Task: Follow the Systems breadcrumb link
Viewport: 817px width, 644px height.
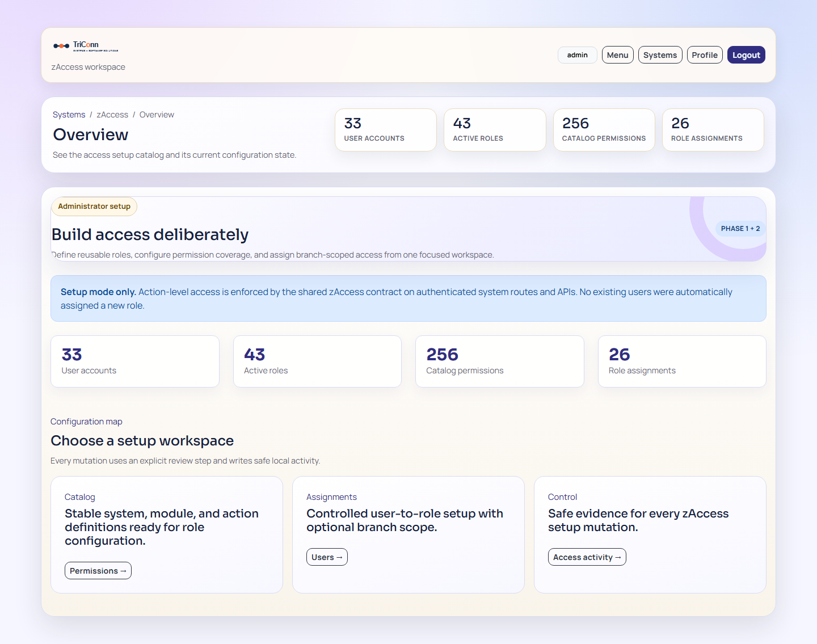Action: coord(69,115)
